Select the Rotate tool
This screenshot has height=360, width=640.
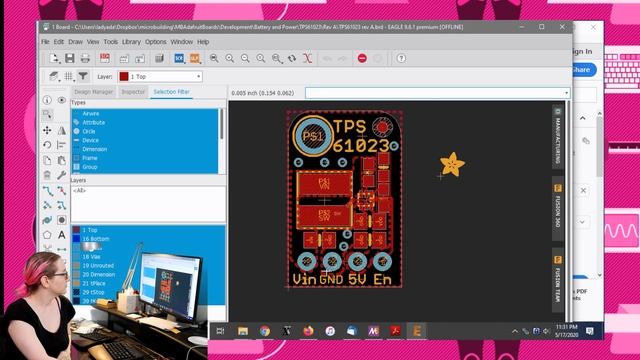[x=47, y=145]
